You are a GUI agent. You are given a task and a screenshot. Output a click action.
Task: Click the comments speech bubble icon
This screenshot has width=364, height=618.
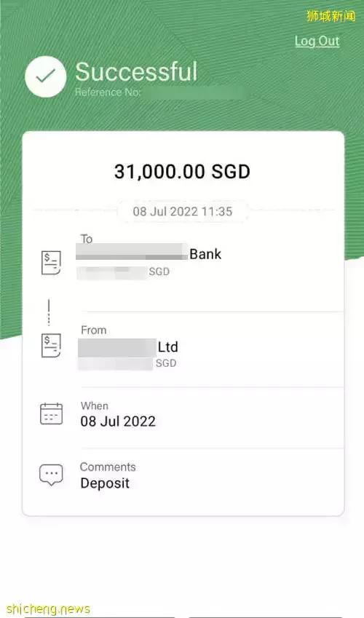point(51,475)
